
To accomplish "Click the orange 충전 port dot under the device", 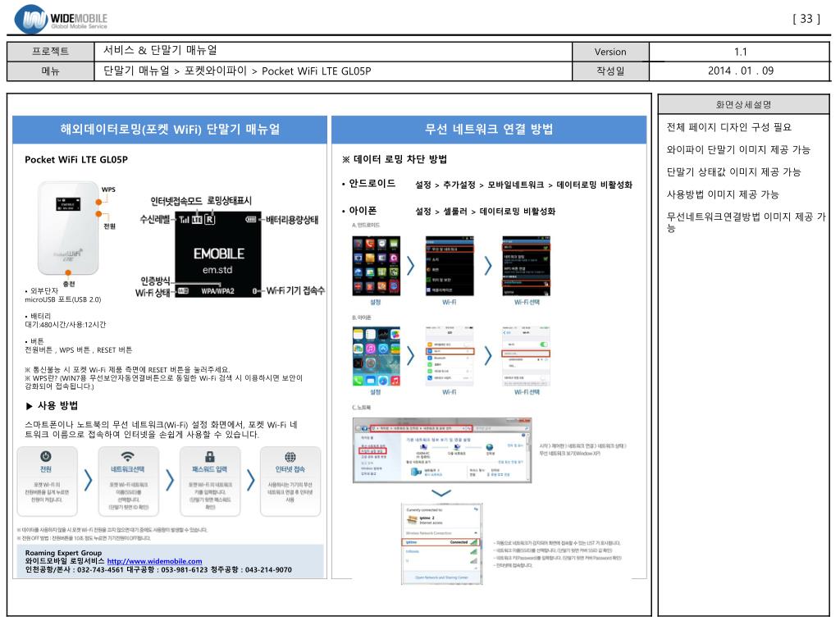I will [68, 272].
